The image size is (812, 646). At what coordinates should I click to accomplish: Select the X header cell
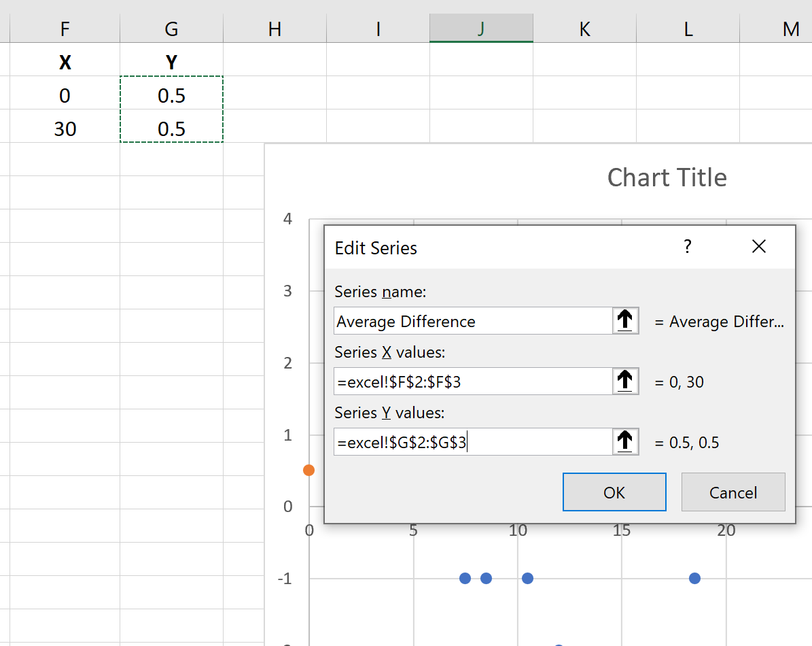65,62
